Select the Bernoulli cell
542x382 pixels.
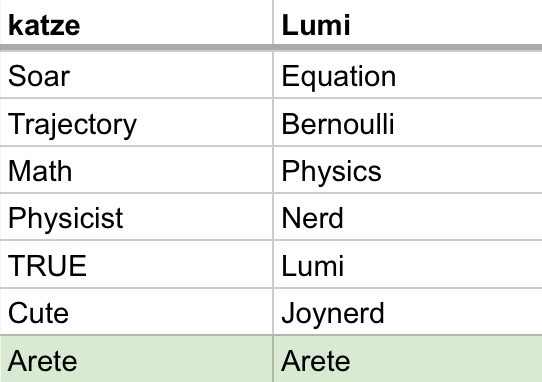[408, 122]
